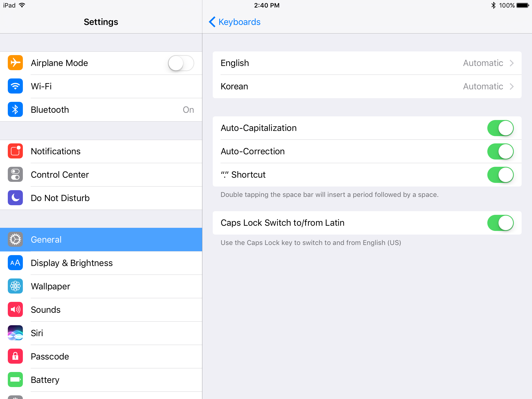Tap the Bluetooth settings icon
This screenshot has height=399, width=532.
coord(15,110)
